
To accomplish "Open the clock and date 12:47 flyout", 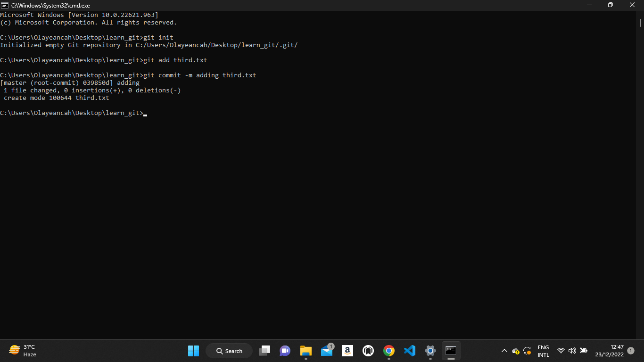I will tap(609, 351).
